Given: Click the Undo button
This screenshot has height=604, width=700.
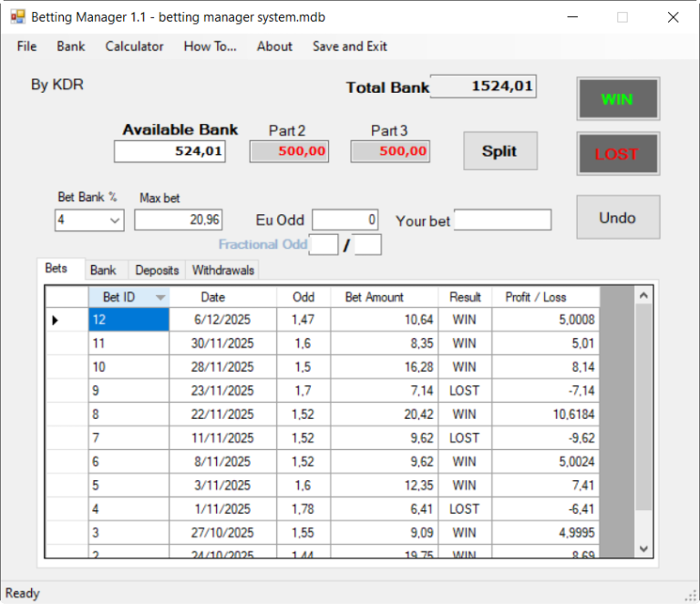Looking at the screenshot, I should pos(617,218).
